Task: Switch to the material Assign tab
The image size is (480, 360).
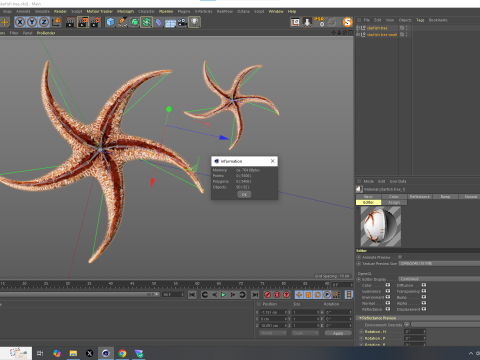Action: [x=394, y=202]
